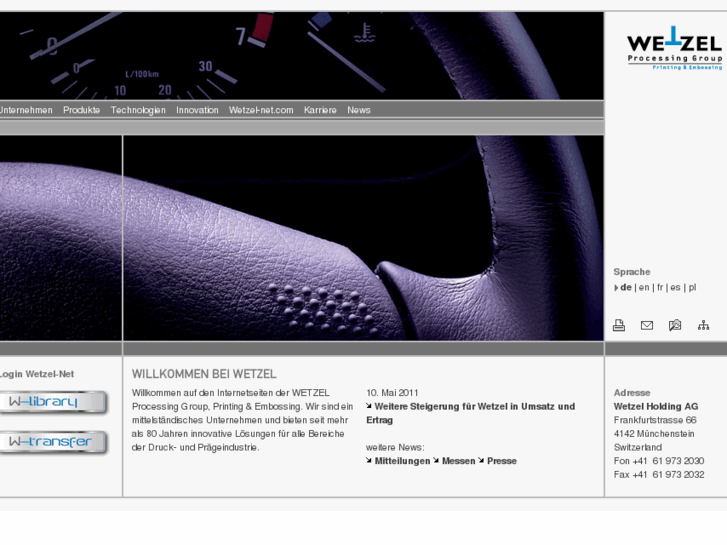Open the Messen news link

[x=459, y=461]
